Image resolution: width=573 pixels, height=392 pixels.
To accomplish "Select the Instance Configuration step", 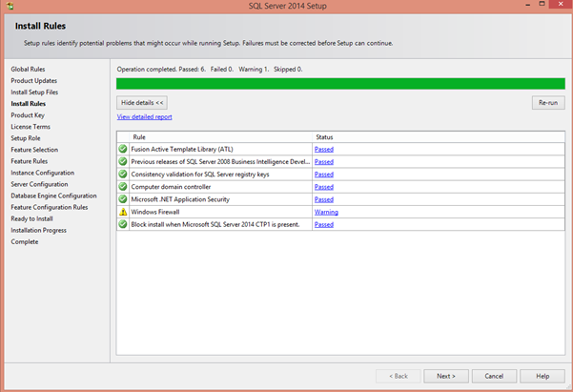I will click(x=42, y=173).
